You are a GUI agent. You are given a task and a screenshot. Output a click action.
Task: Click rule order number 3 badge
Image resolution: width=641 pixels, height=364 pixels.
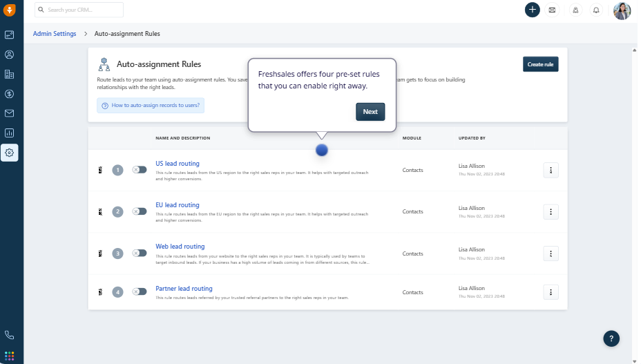pos(117,253)
